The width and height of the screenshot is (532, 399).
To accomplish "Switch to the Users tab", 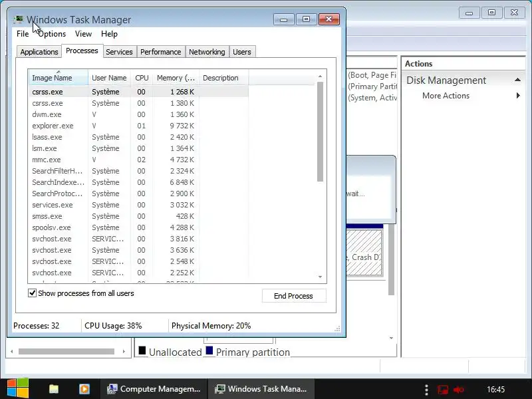I will pyautogui.click(x=242, y=52).
